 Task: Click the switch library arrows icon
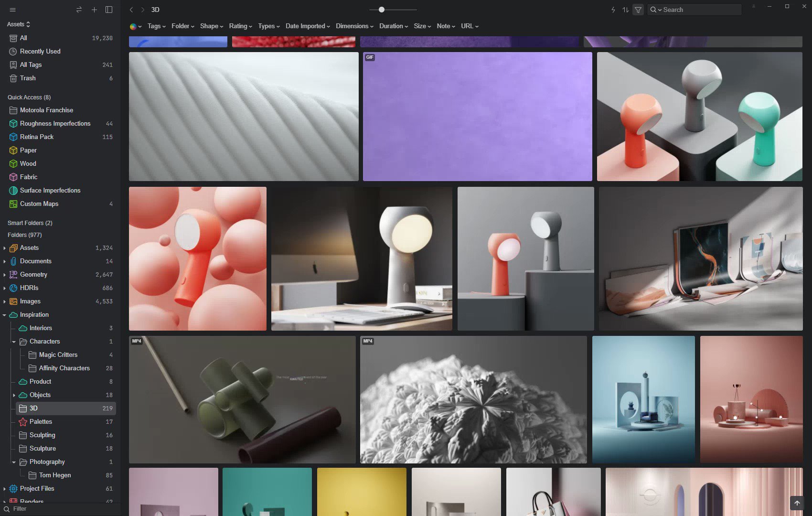pos(79,10)
